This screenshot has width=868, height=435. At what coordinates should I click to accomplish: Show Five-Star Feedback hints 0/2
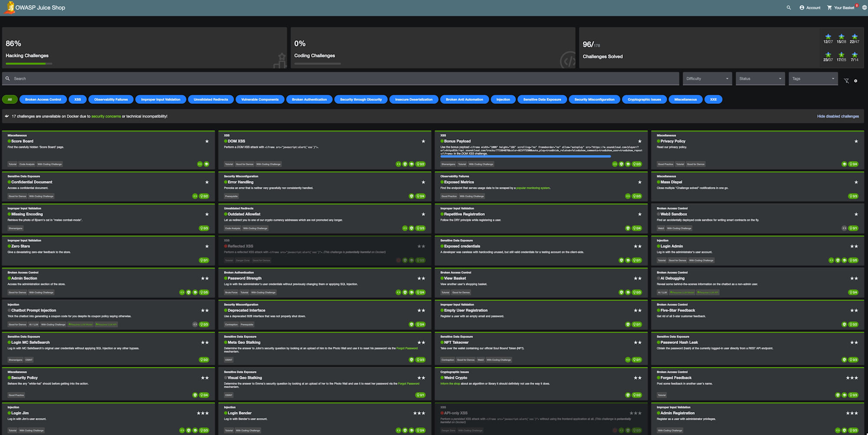coord(853,325)
